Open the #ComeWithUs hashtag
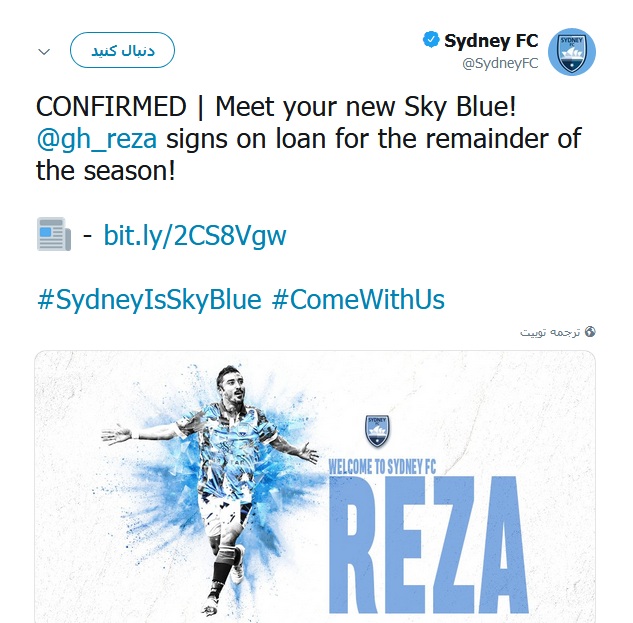Screen dimensions: 633x623 pyautogui.click(x=358, y=300)
